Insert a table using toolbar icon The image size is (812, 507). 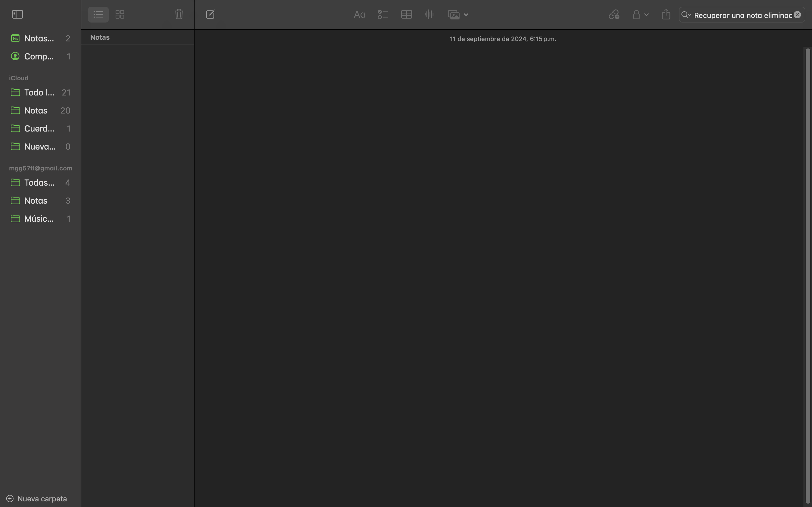(x=406, y=14)
